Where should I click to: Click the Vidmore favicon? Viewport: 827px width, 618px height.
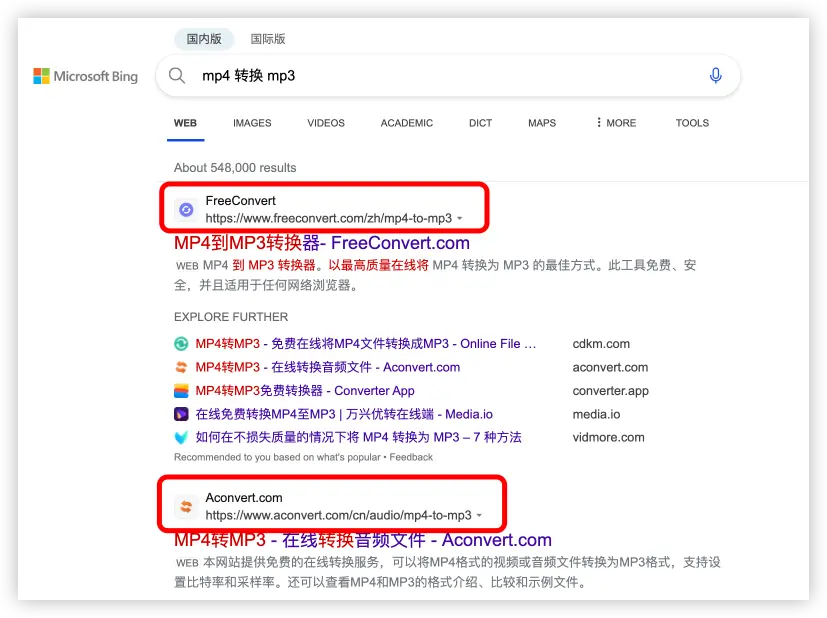coord(181,437)
